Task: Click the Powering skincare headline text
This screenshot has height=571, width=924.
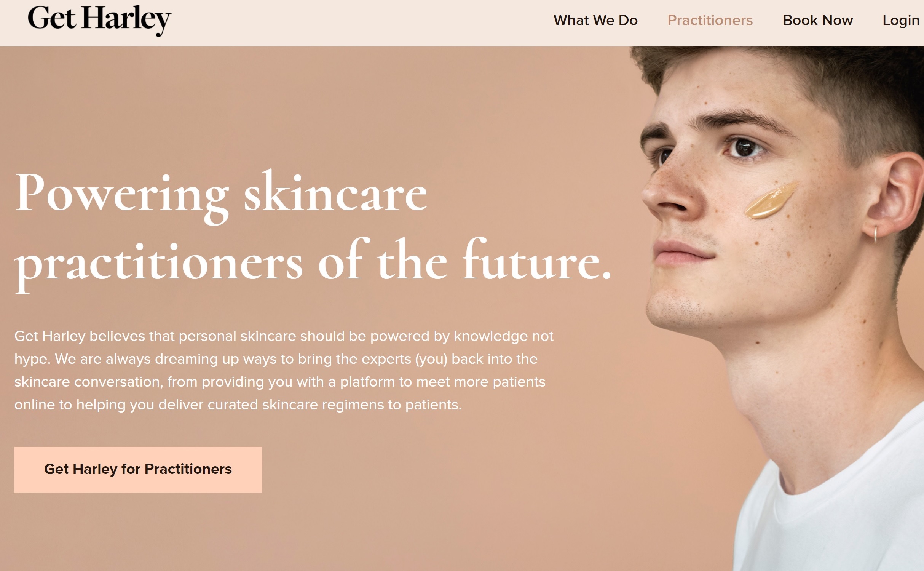Action: (x=221, y=196)
